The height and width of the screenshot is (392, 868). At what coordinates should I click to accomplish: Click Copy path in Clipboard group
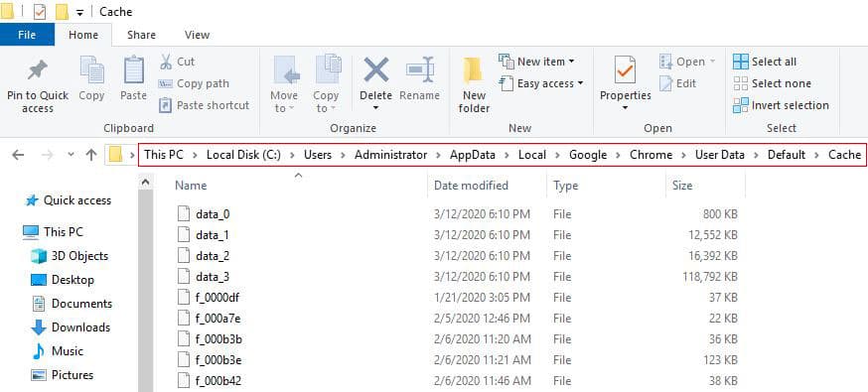194,83
